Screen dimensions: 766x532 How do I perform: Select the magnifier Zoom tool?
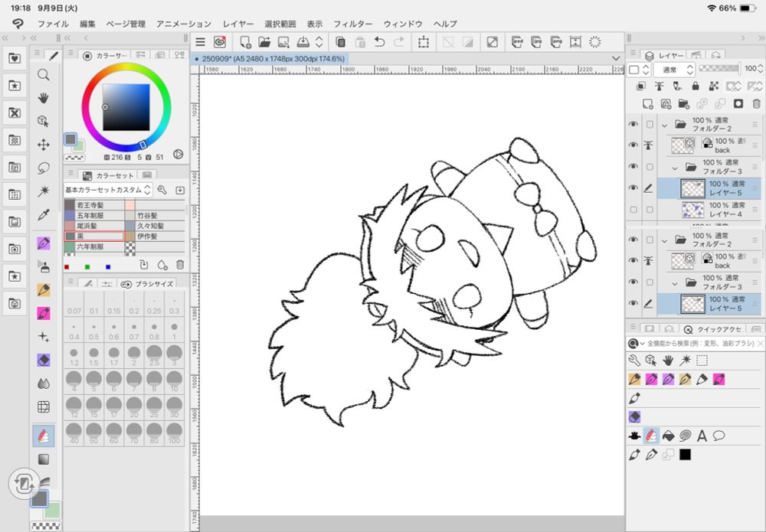click(44, 75)
